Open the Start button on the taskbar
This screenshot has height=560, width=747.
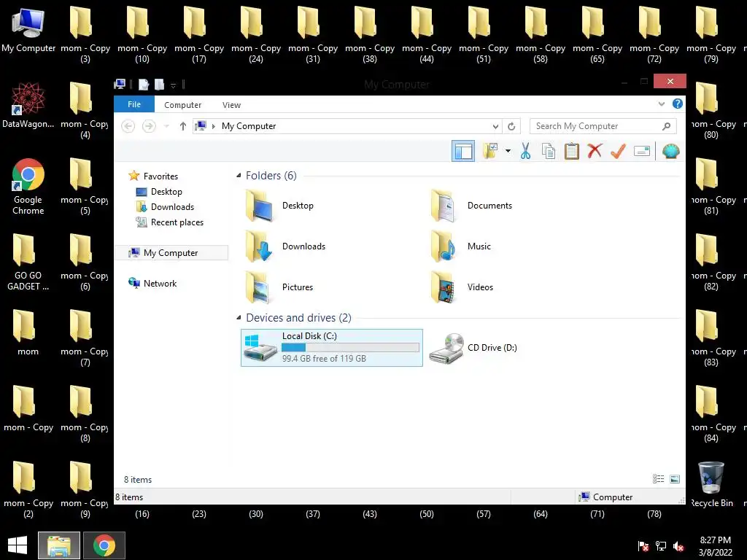coord(18,545)
